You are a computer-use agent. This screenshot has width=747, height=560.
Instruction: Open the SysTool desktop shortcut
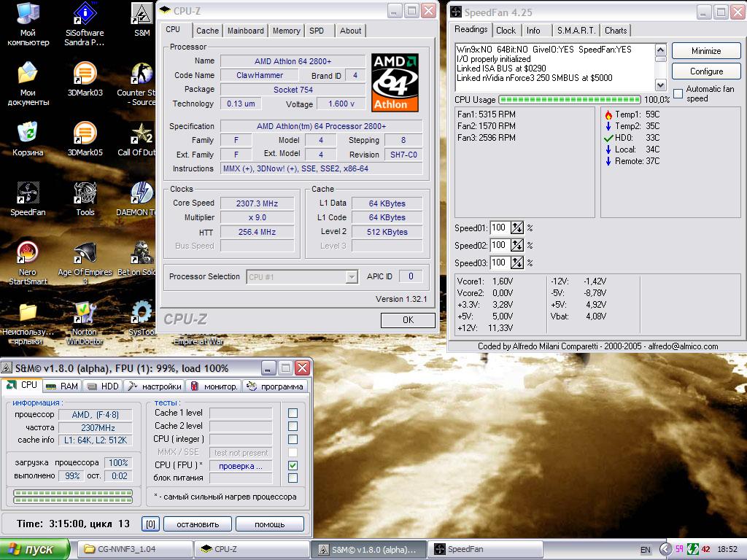click(142, 318)
